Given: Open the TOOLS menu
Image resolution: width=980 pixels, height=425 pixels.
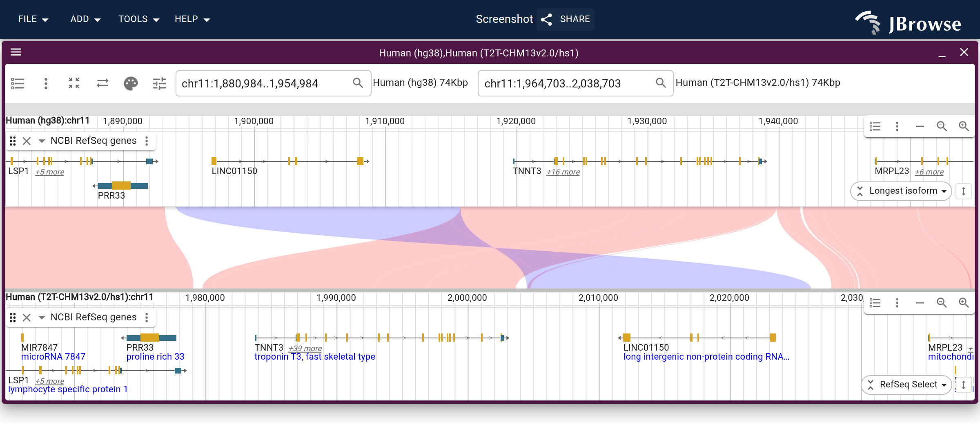Looking at the screenshot, I should (x=138, y=19).
